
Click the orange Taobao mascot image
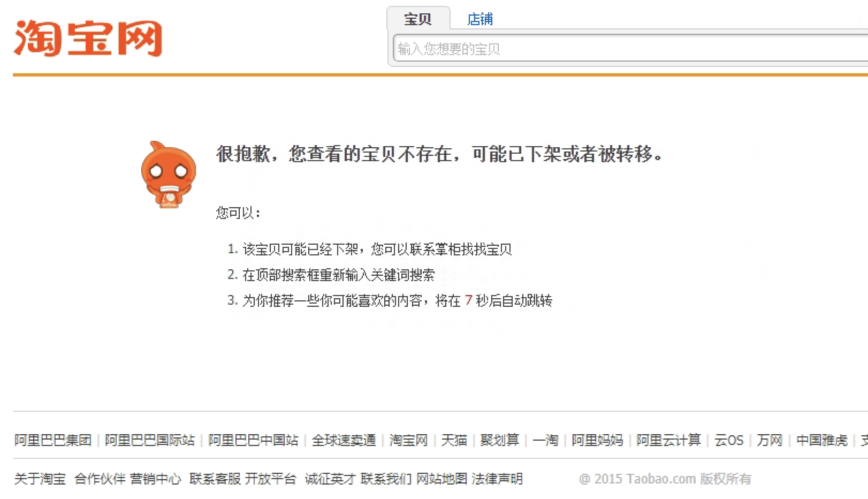coord(169,175)
